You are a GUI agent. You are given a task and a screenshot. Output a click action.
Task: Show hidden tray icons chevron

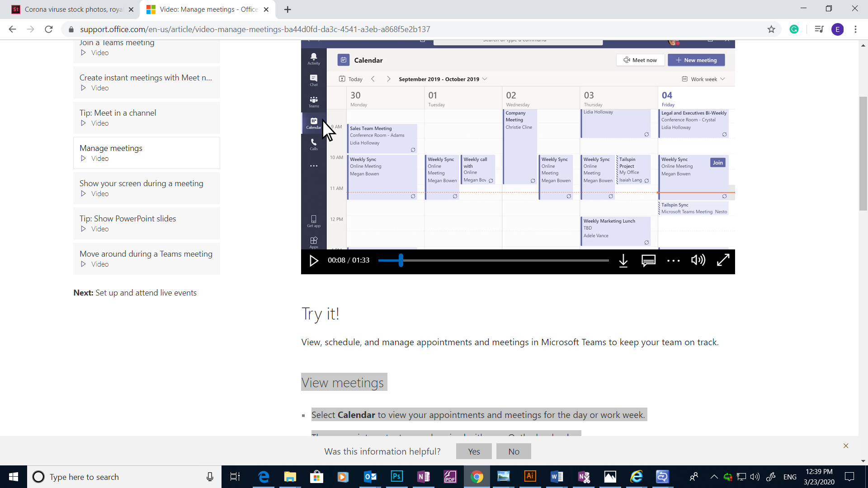click(714, 477)
